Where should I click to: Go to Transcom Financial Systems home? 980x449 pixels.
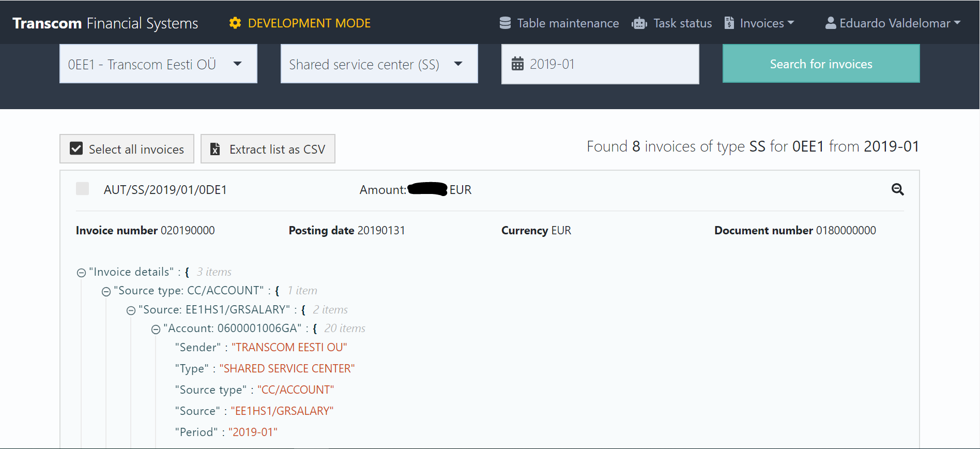[x=105, y=23]
